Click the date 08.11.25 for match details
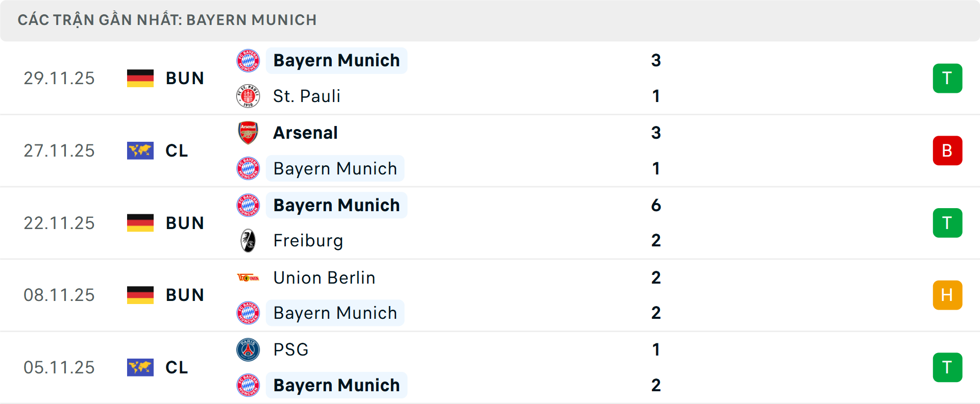The image size is (980, 404). click(59, 295)
